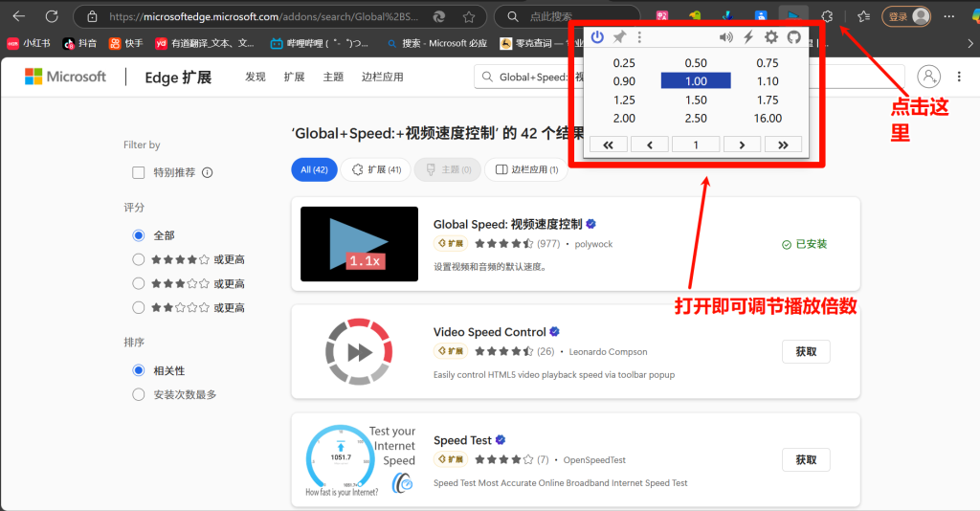Go back in the browser

19,16
